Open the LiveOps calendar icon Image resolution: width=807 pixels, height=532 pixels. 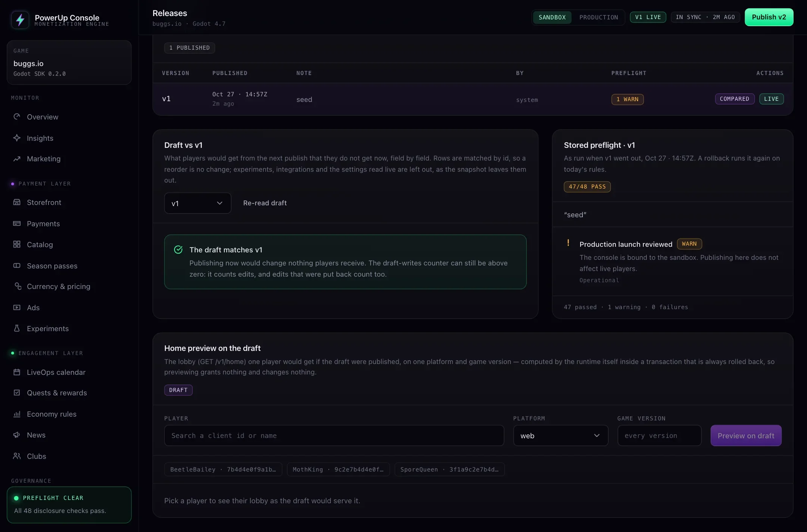17,372
